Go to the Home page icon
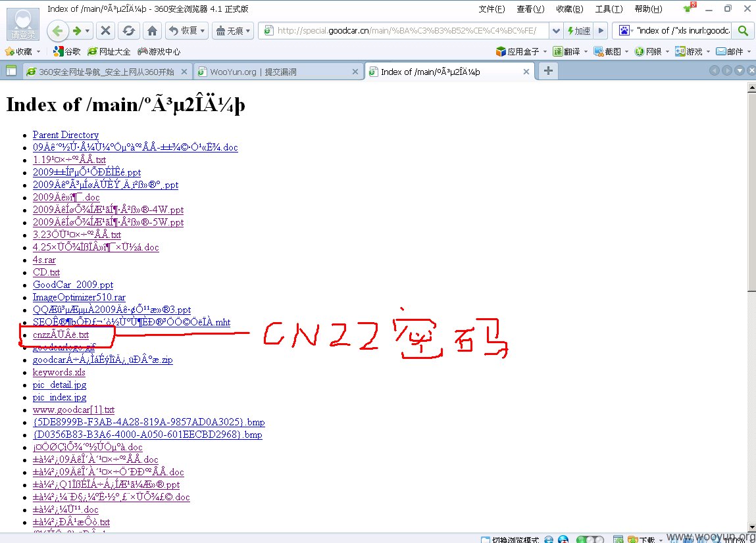Image resolution: width=756 pixels, height=543 pixels. click(x=152, y=31)
